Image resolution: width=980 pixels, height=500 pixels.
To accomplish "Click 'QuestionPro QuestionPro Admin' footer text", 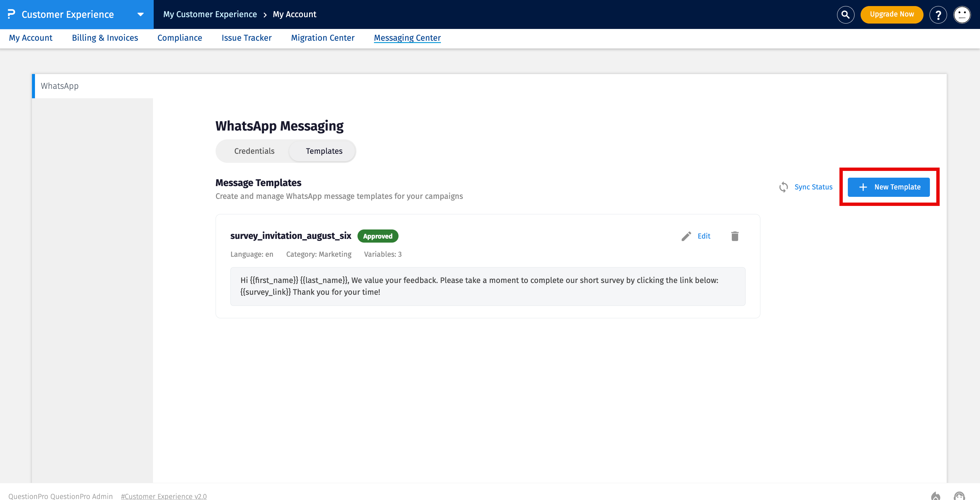I will [61, 496].
